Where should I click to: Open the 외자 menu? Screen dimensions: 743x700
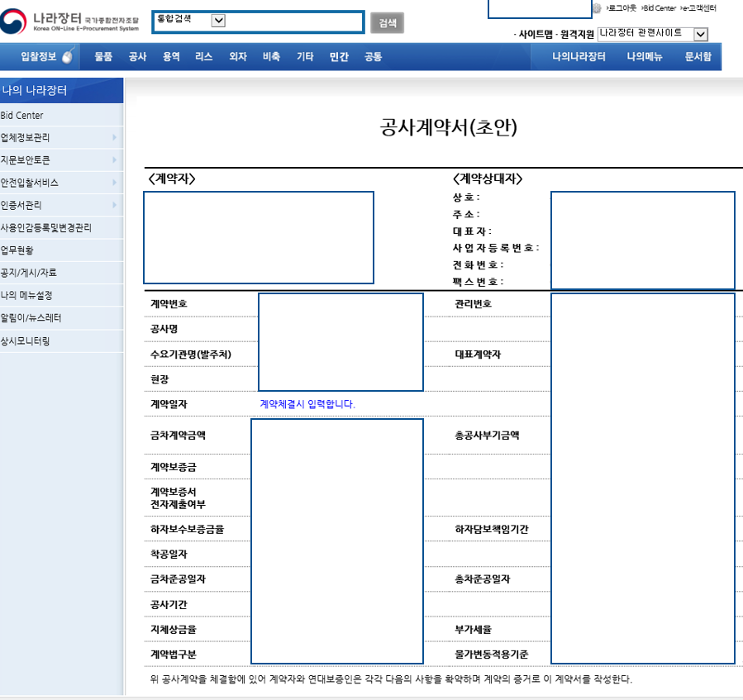point(238,56)
